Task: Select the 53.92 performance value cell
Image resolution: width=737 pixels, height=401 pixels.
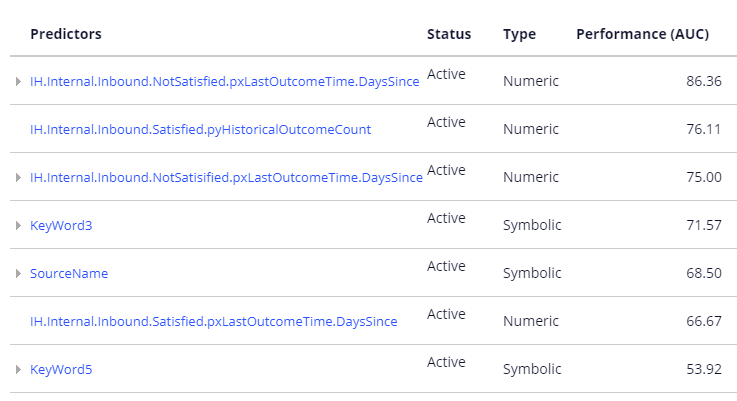Action: [x=703, y=369]
